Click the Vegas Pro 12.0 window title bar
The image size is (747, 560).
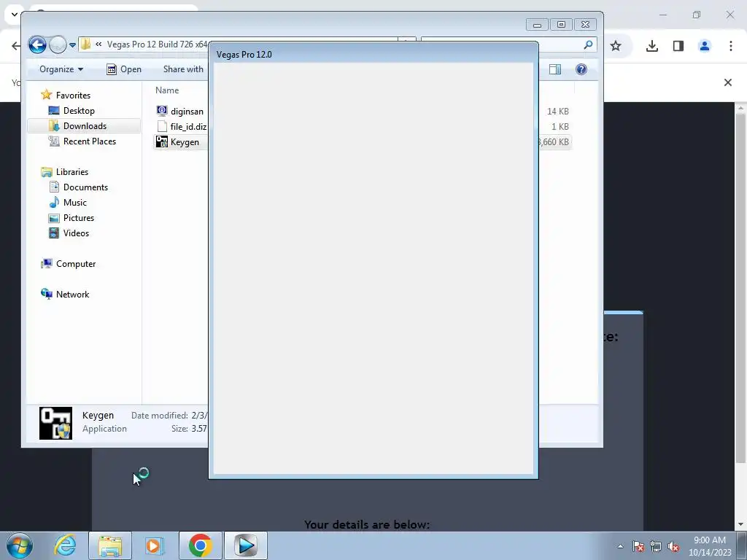(x=373, y=54)
